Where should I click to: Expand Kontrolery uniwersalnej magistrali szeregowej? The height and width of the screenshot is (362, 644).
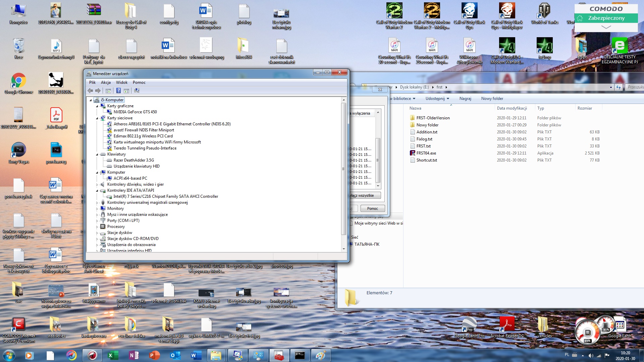97,202
